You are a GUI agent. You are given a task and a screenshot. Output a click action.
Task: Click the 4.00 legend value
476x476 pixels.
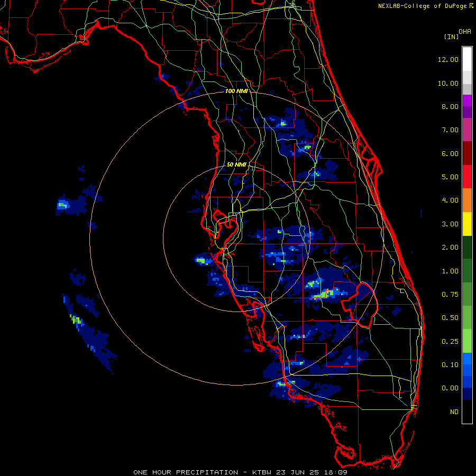point(450,200)
